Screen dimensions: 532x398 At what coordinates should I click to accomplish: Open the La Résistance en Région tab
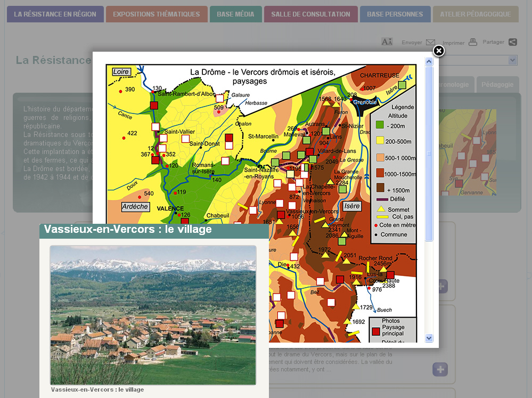(x=55, y=14)
